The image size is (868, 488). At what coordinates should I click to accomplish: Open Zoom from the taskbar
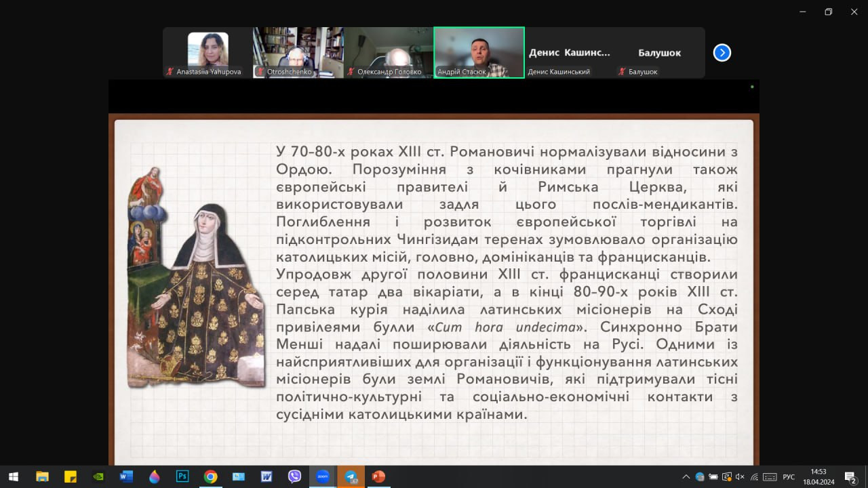(323, 476)
